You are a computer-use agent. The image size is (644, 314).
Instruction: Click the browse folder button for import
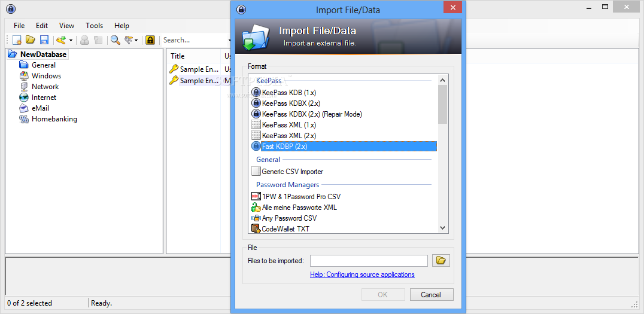pos(441,260)
